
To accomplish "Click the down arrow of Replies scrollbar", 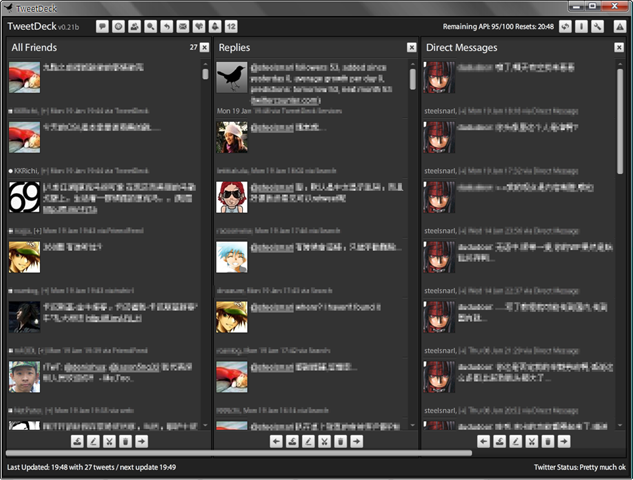I will click(x=413, y=425).
